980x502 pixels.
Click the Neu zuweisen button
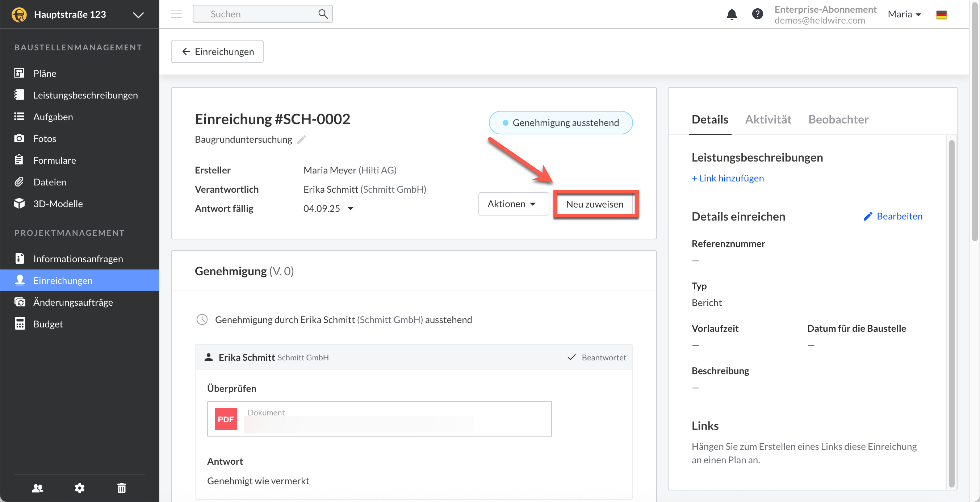(595, 204)
